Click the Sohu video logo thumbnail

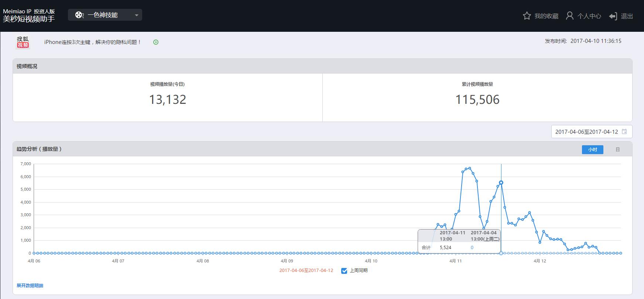[x=23, y=42]
